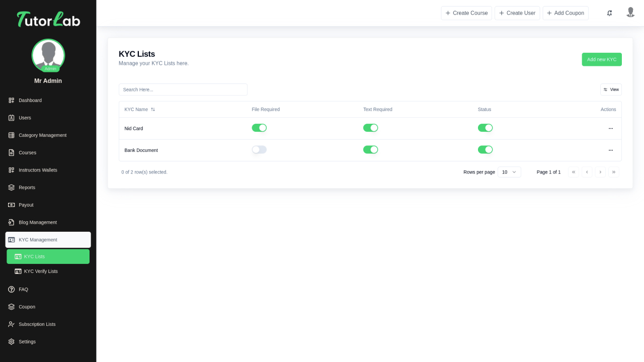Open KYC Verify Lists in sidebar
This screenshot has height=362, width=644.
pos(41,271)
